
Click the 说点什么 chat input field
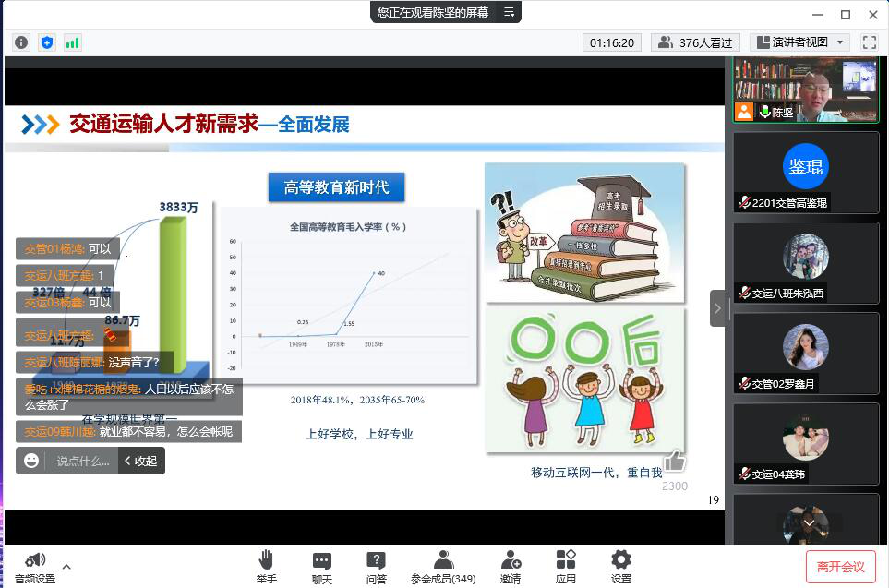(x=83, y=461)
